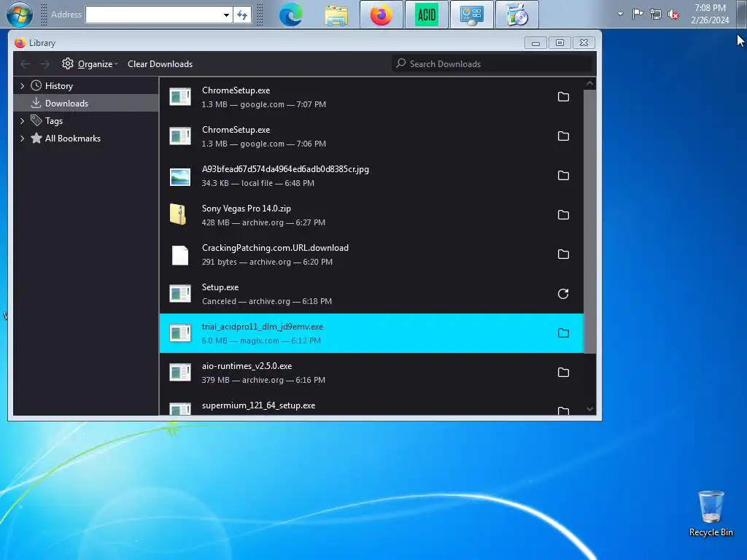The image size is (747, 560).
Task: Open File Explorer from the taskbar
Action: [x=336, y=15]
